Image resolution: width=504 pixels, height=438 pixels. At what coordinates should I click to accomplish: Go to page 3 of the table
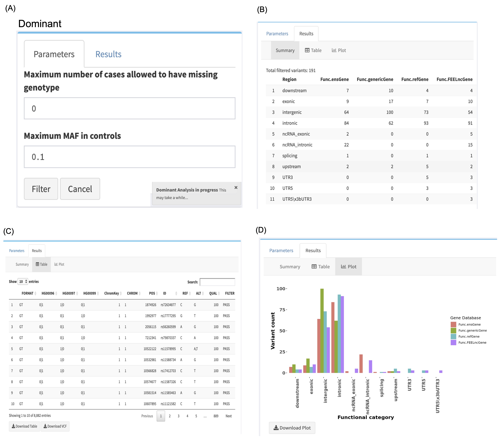(x=179, y=416)
